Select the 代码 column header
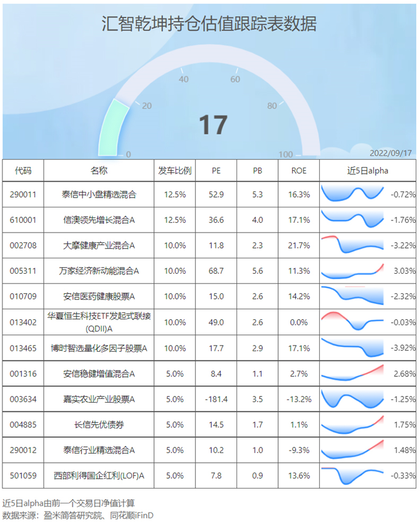Image resolution: width=420 pixels, height=523 pixels. pos(23,171)
